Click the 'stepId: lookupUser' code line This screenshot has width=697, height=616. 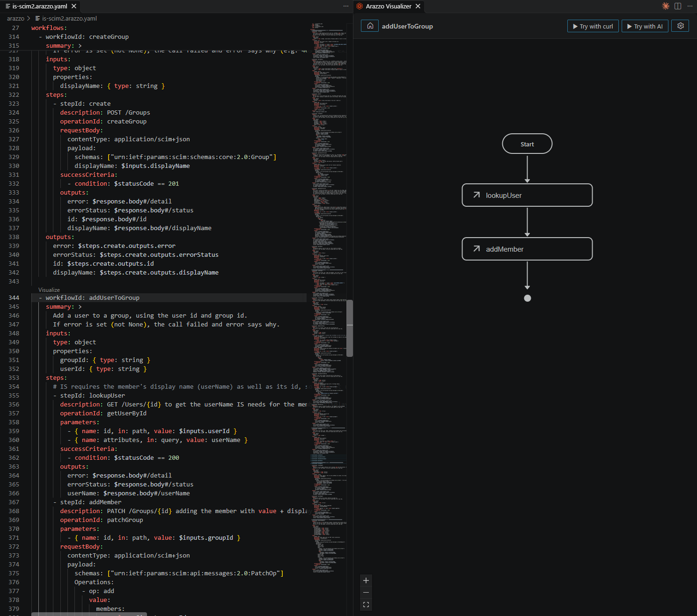point(92,396)
